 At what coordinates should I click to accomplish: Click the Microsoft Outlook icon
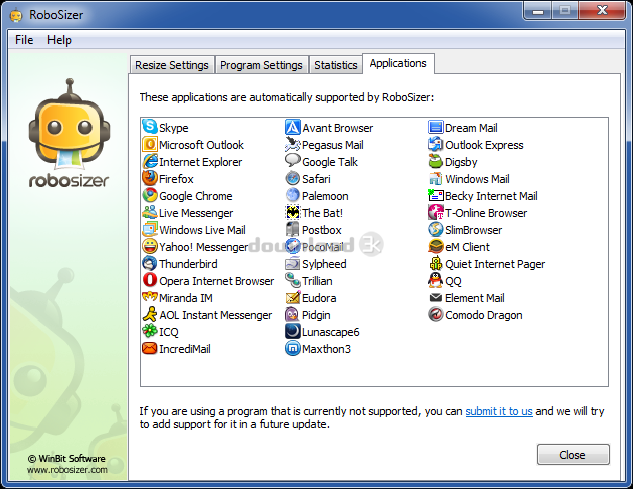pos(150,144)
